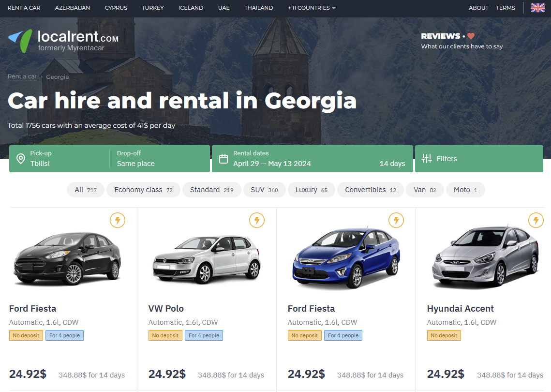Click the lightning icon on Hyundai Accent card

[536, 220]
